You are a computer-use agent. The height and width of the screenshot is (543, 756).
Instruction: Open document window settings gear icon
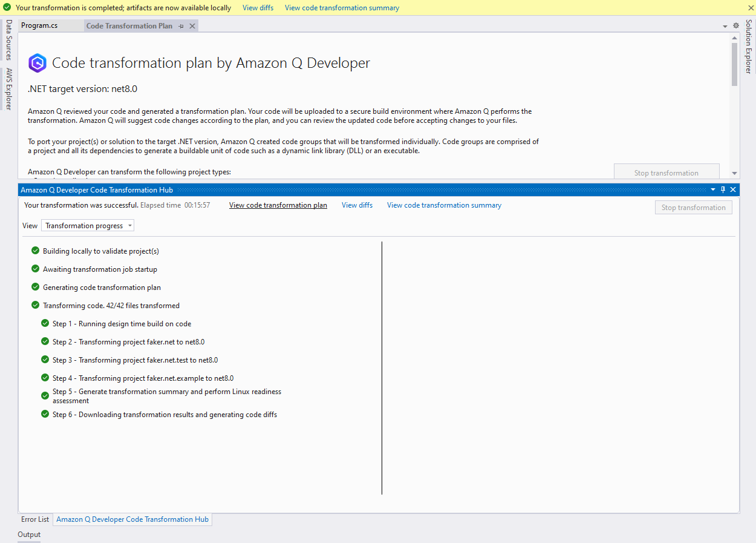(x=736, y=26)
